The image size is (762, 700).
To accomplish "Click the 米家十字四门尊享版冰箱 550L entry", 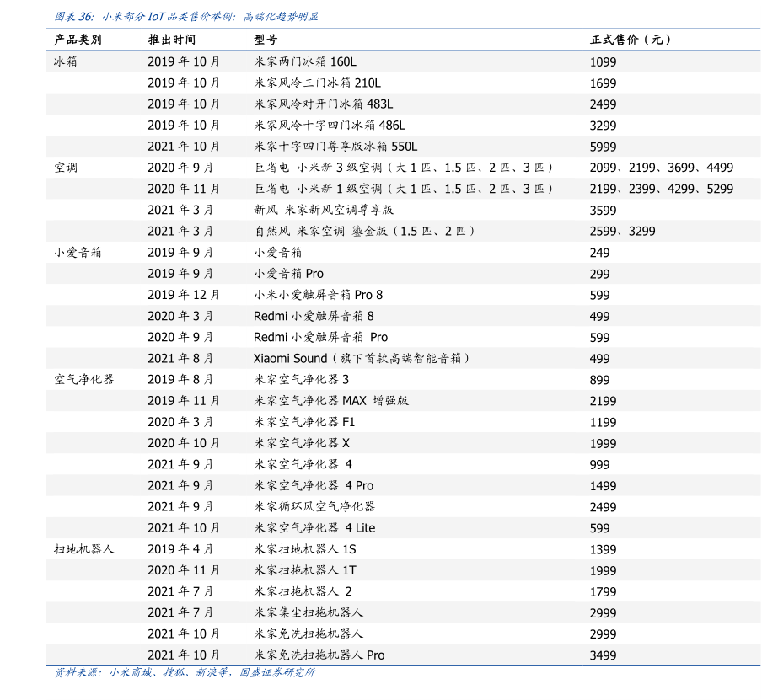I will (335, 146).
